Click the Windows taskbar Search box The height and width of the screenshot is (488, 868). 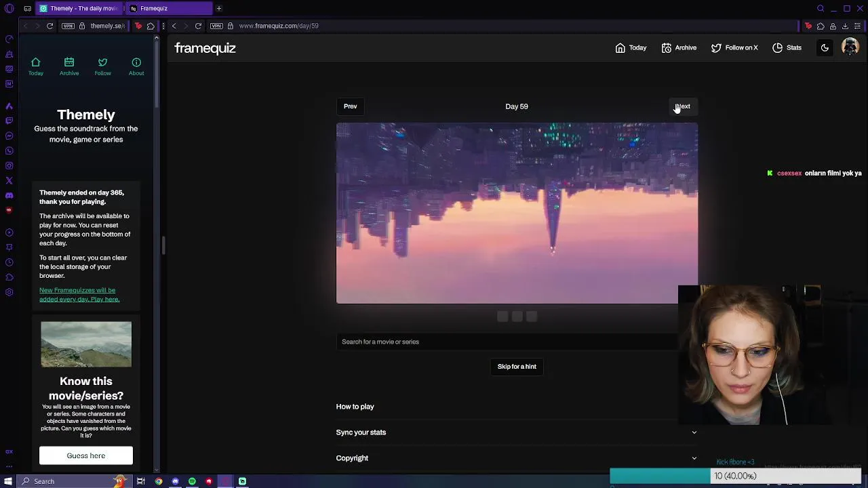tap(73, 481)
